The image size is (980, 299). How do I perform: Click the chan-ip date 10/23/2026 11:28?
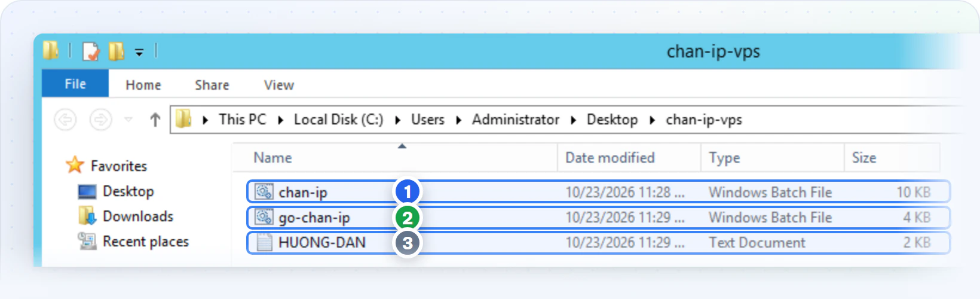625,193
